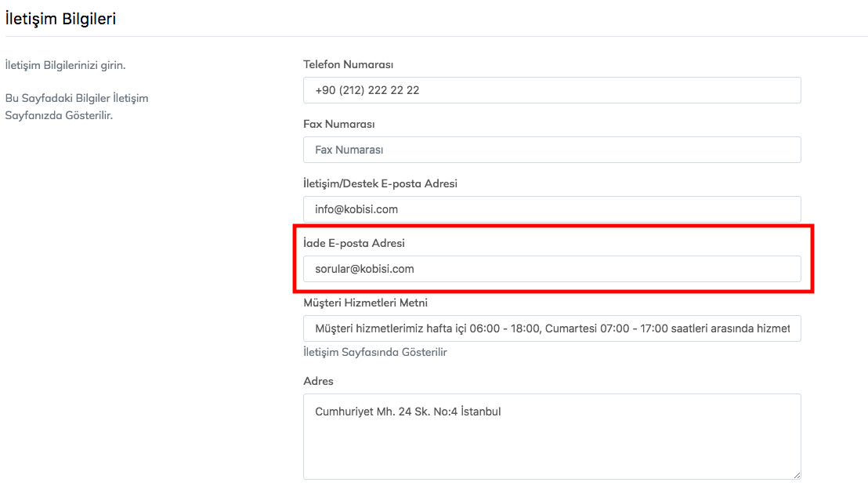Focus the empty Fax Numarası field

[x=552, y=150]
